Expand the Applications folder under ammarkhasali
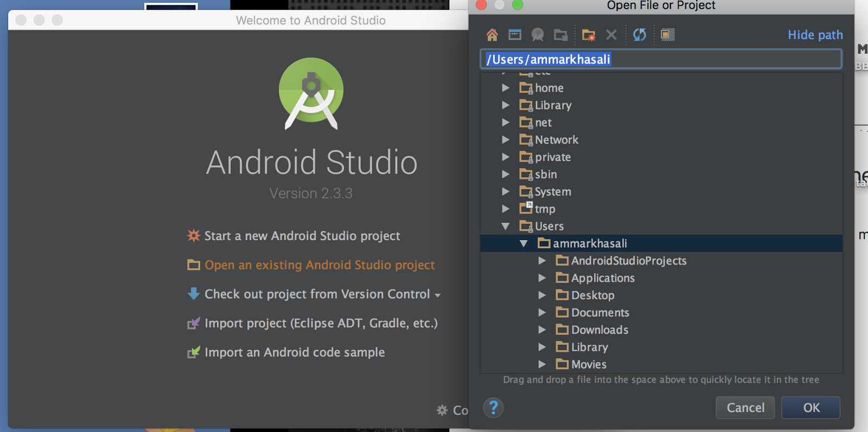868x432 pixels. [542, 278]
